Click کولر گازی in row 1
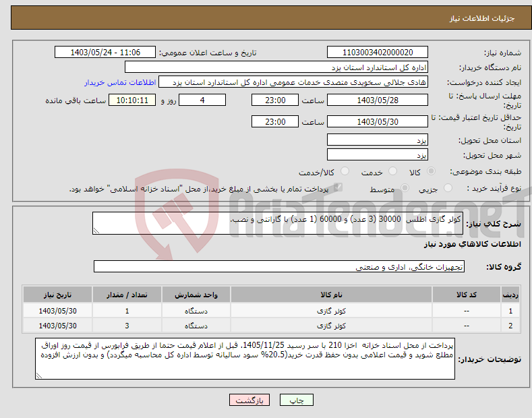Viewport: 532px width, 418px height. (x=331, y=311)
